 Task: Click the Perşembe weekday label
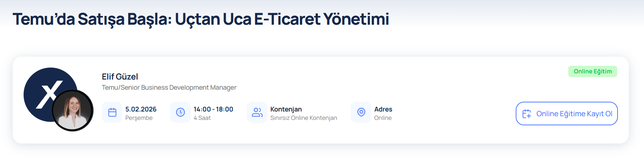pyautogui.click(x=139, y=118)
